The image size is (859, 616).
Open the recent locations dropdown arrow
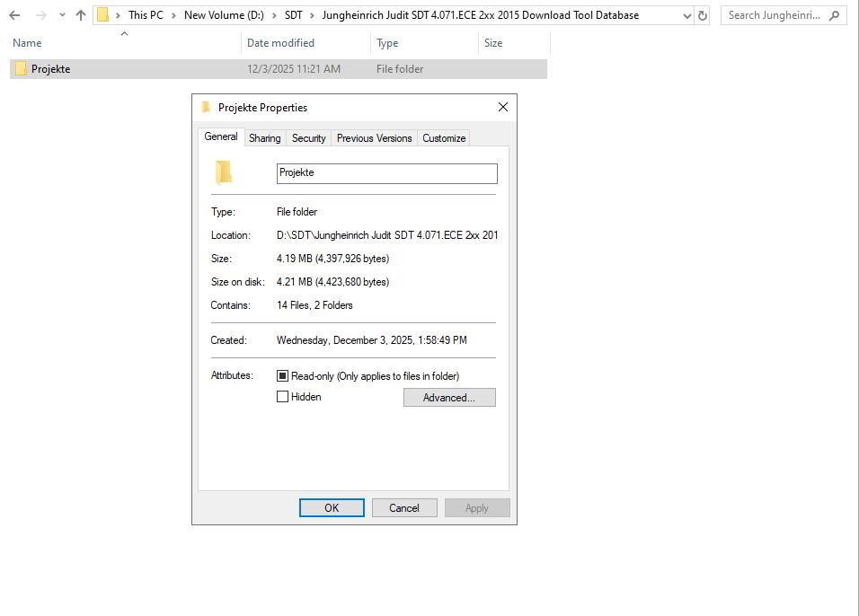(x=62, y=15)
